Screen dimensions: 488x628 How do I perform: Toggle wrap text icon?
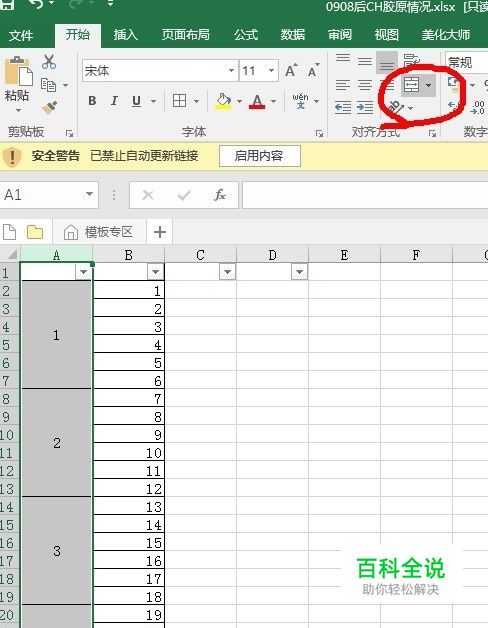point(411,60)
